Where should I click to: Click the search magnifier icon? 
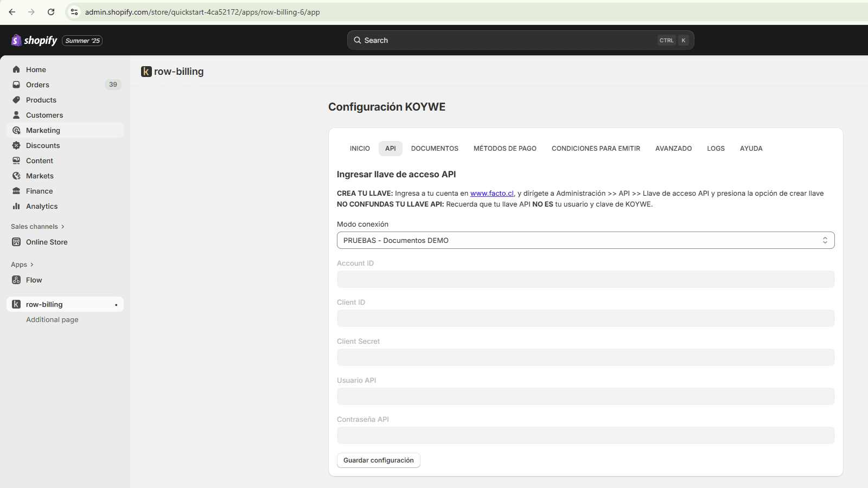[x=358, y=40]
